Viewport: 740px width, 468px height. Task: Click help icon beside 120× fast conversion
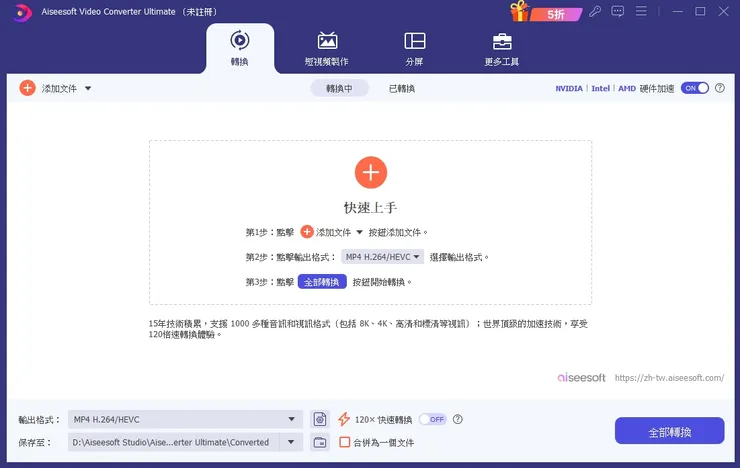click(x=457, y=419)
